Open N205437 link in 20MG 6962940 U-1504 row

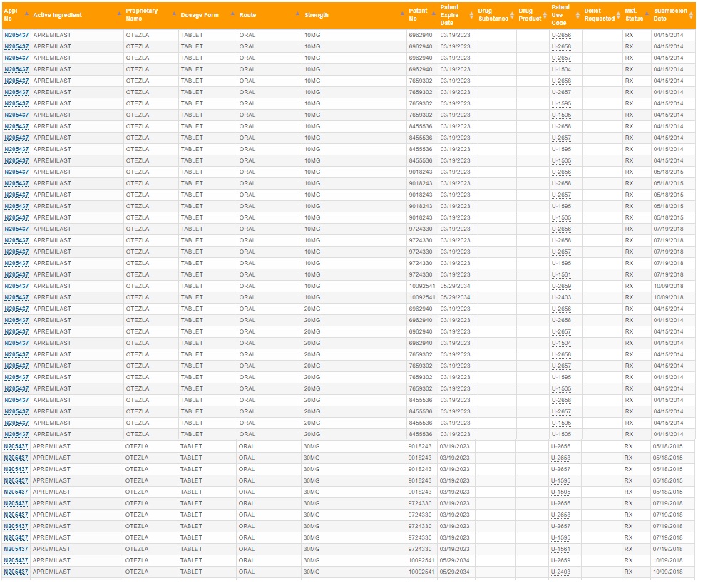coord(16,345)
